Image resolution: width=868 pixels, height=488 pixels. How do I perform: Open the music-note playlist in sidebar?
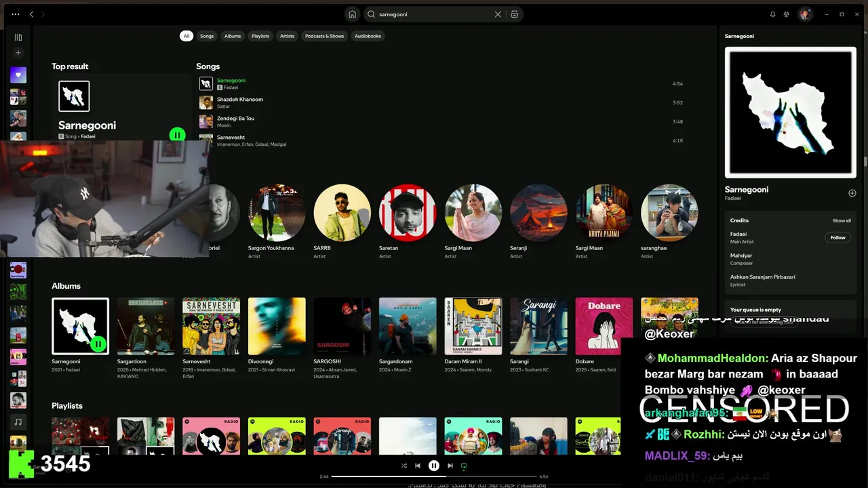[x=18, y=422]
